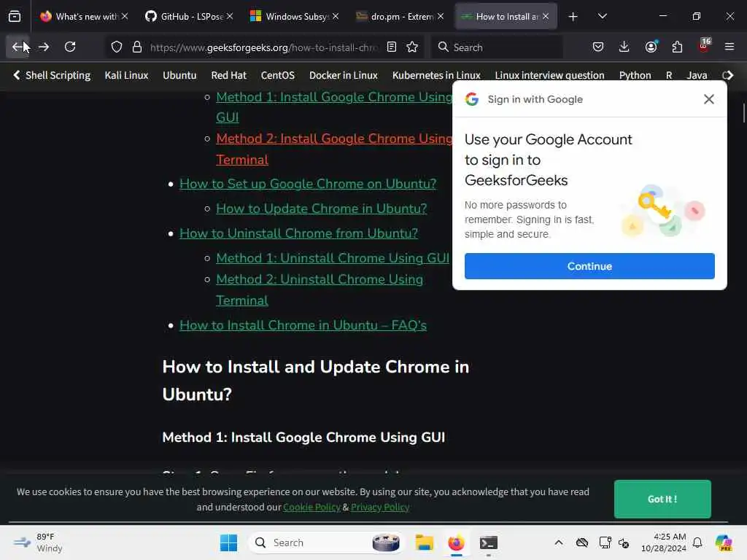Close the GitHub - LSPose tab

[x=230, y=16]
